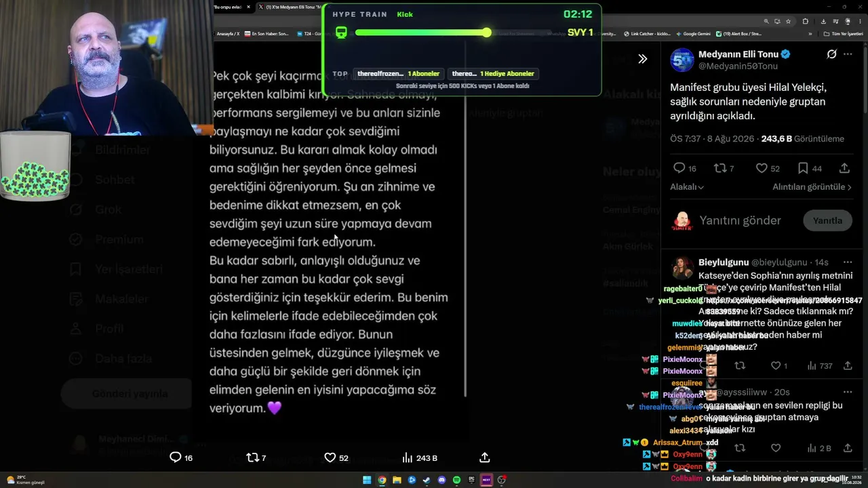The image size is (868, 488).
Task: Repost the post showing 7 in side panel
Action: tap(724, 168)
